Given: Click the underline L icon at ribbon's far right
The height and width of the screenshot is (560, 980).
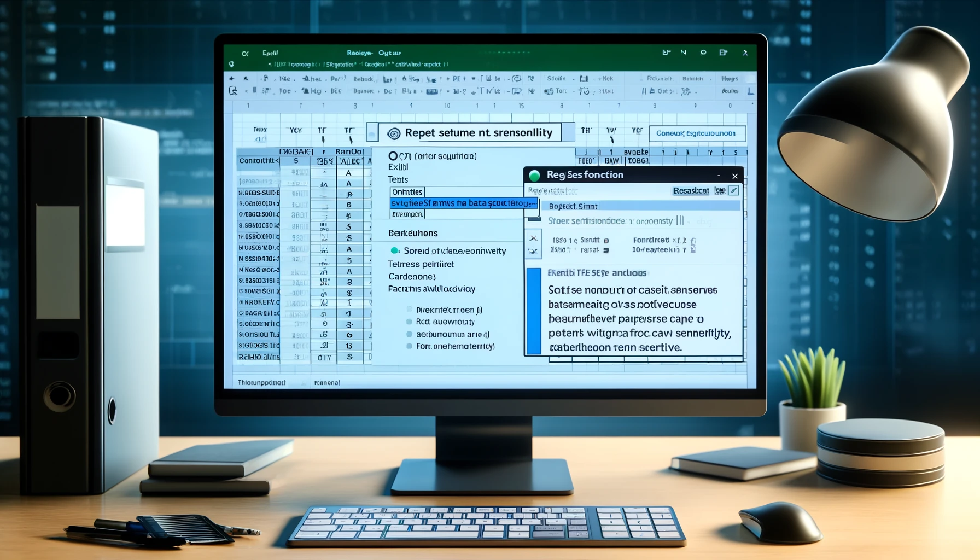Looking at the screenshot, I should (x=751, y=91).
